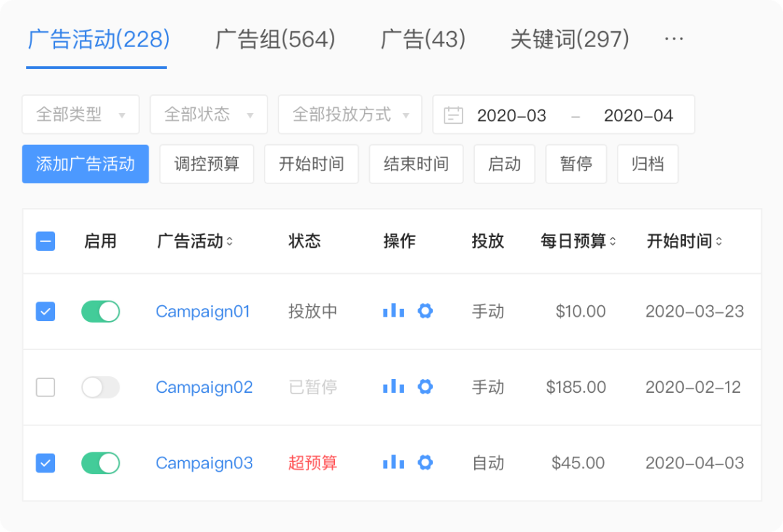
Task: Open the 全部类型 dropdown
Action: (x=80, y=114)
